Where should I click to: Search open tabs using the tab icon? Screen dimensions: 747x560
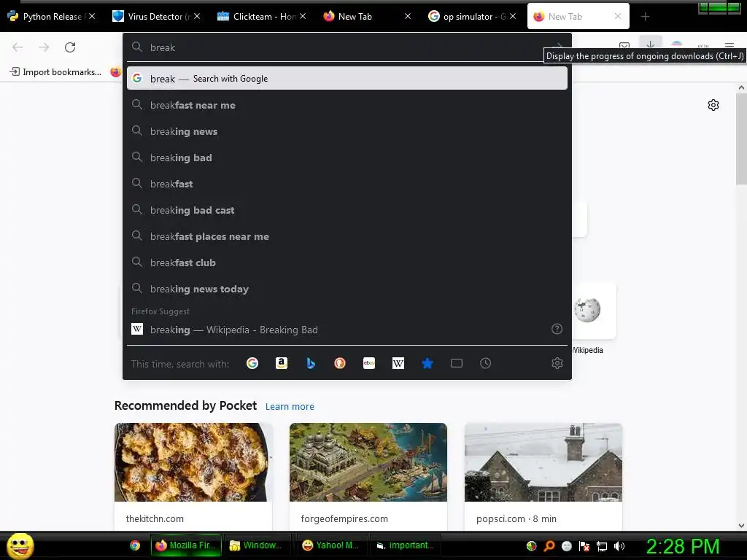[457, 363]
